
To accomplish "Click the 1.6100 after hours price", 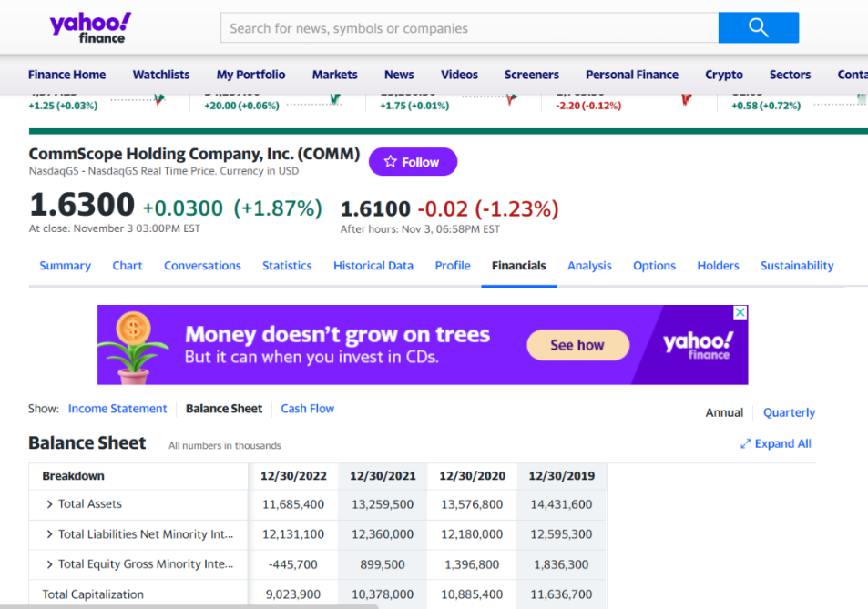I will (x=375, y=209).
